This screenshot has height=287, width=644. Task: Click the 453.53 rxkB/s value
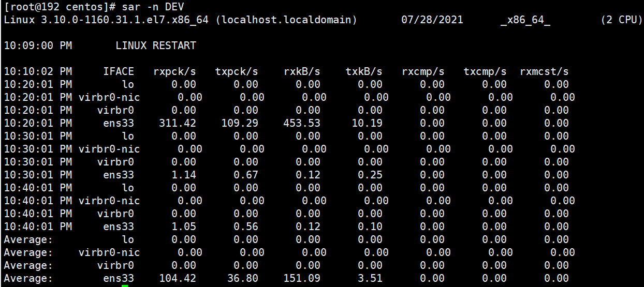(302, 123)
